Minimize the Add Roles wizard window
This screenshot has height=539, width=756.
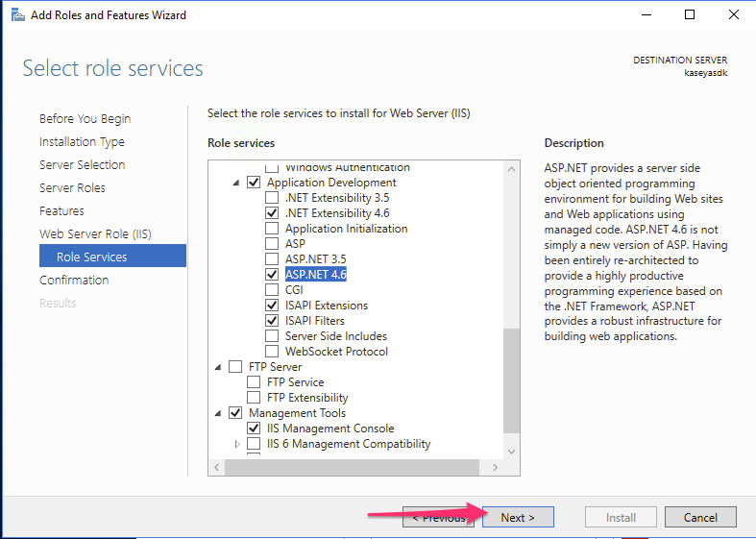pos(646,15)
